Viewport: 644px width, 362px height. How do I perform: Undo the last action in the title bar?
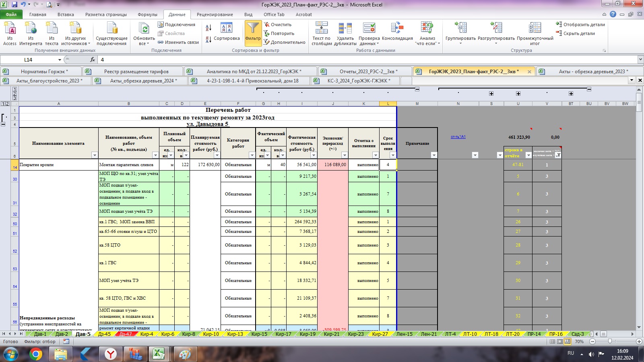23,5
